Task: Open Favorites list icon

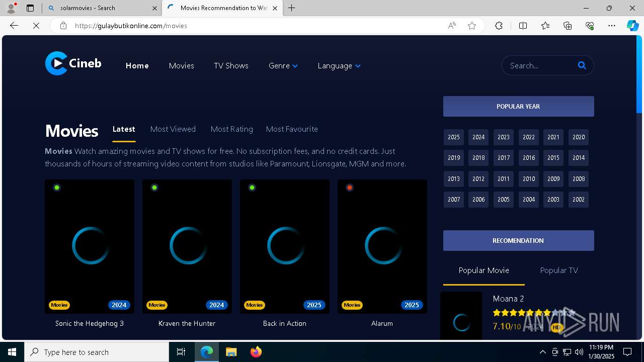Action: coord(545,26)
